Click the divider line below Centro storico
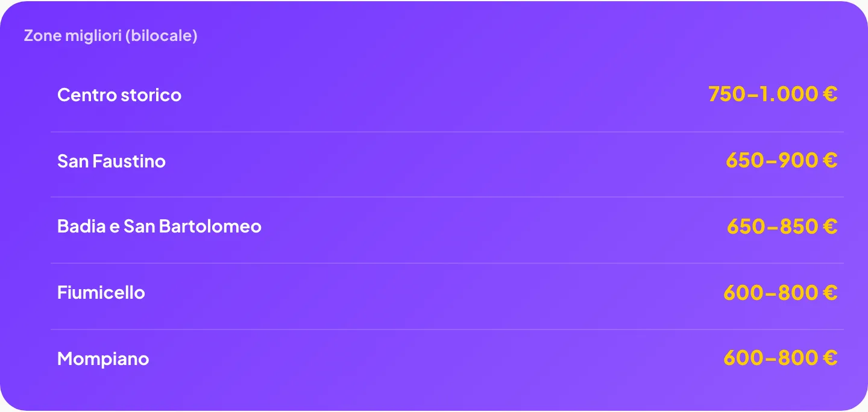 coord(447,132)
